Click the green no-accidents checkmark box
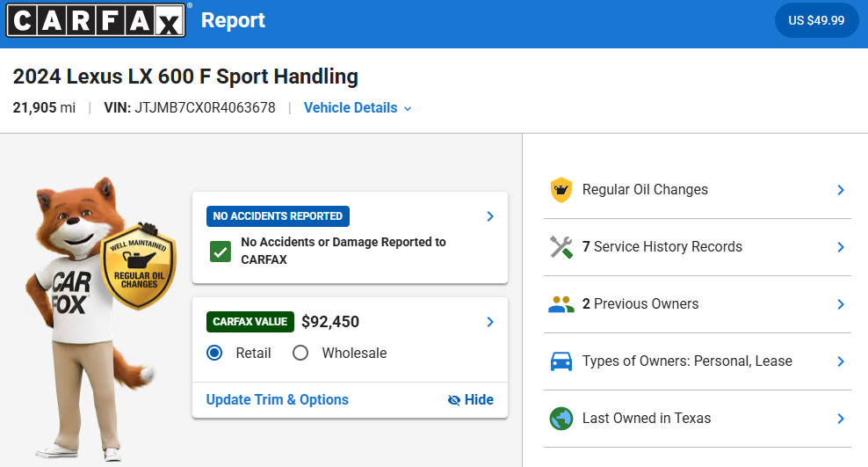 click(x=221, y=252)
